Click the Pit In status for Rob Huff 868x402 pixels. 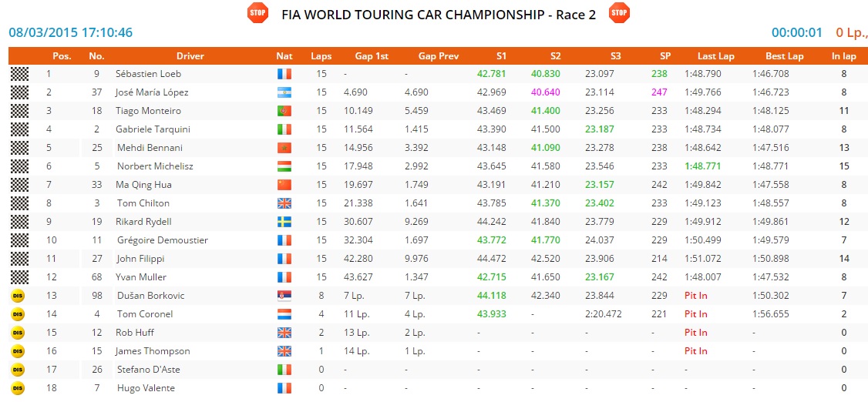point(695,333)
